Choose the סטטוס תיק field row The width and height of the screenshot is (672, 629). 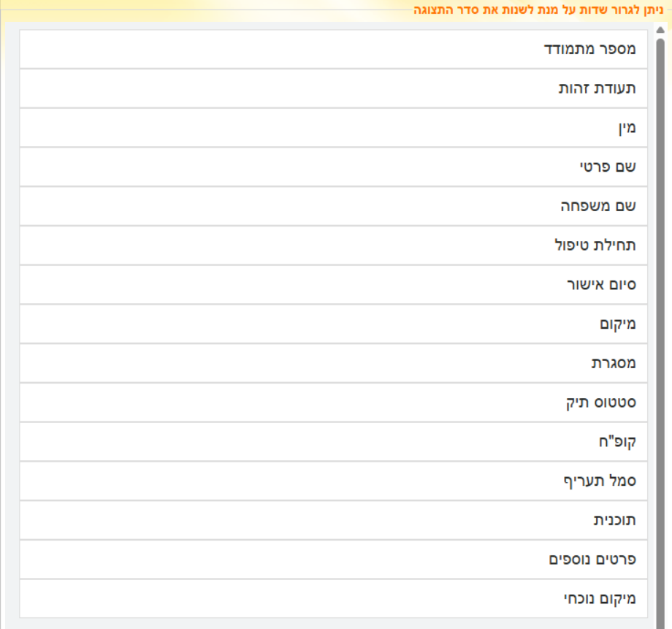[333, 403]
